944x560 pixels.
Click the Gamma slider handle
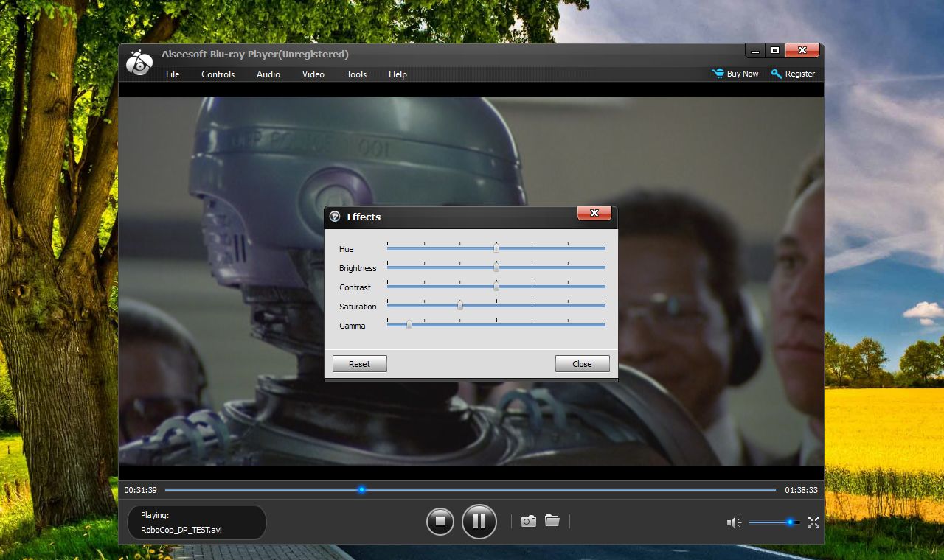click(x=409, y=324)
